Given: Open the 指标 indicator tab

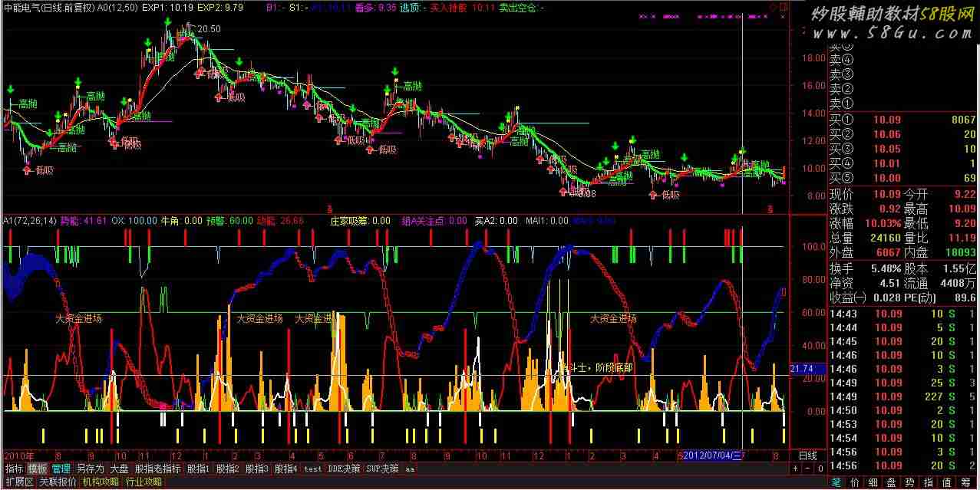Looking at the screenshot, I should (x=14, y=469).
